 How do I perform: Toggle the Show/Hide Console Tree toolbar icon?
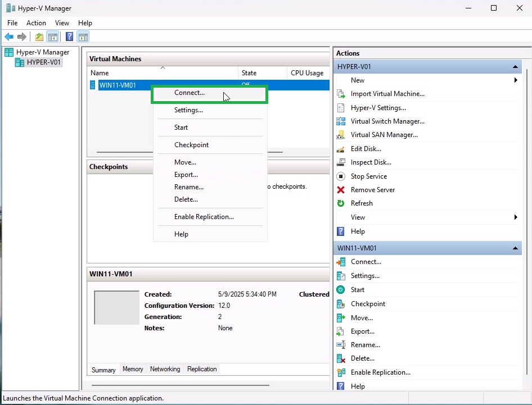coord(53,37)
